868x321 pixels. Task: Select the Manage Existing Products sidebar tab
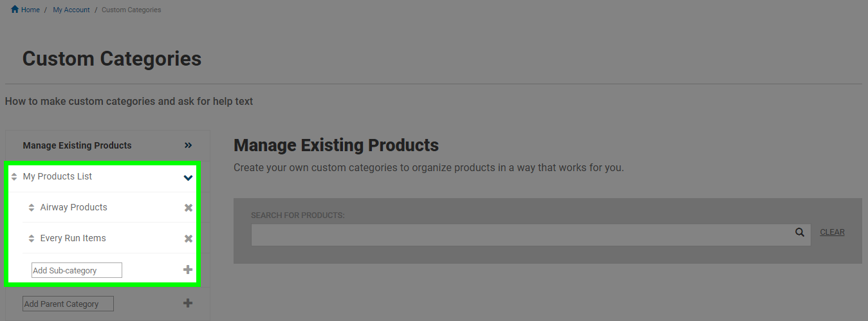[x=107, y=145]
